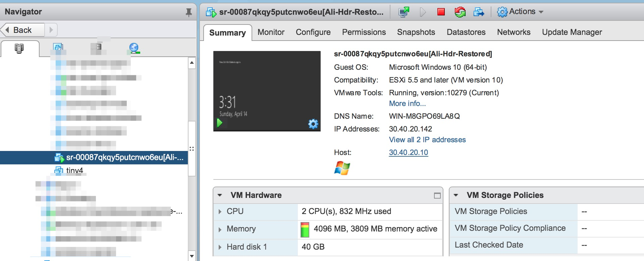Screen dimensions: 644x261
Task: Switch to the Update Manager tab
Action: tap(572, 32)
